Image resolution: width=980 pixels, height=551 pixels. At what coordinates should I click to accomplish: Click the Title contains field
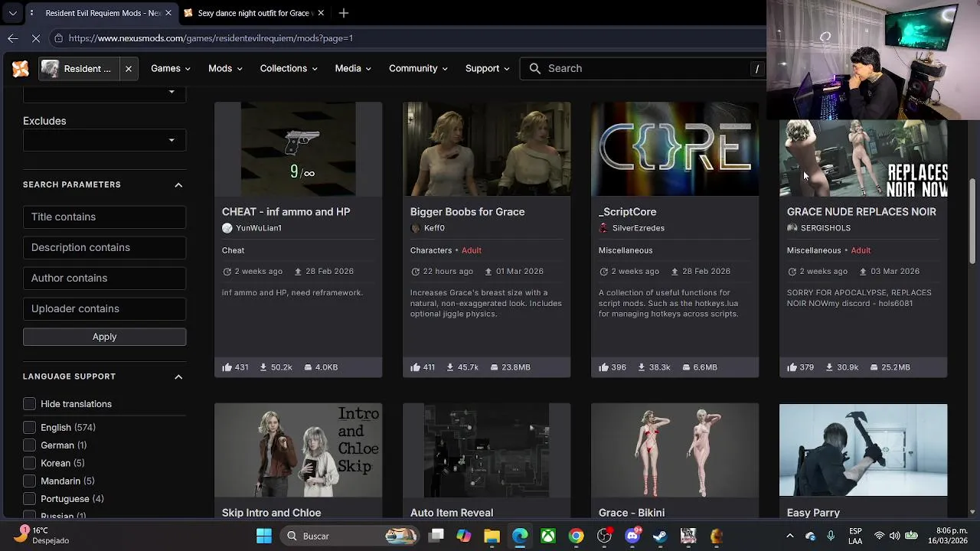pos(104,217)
